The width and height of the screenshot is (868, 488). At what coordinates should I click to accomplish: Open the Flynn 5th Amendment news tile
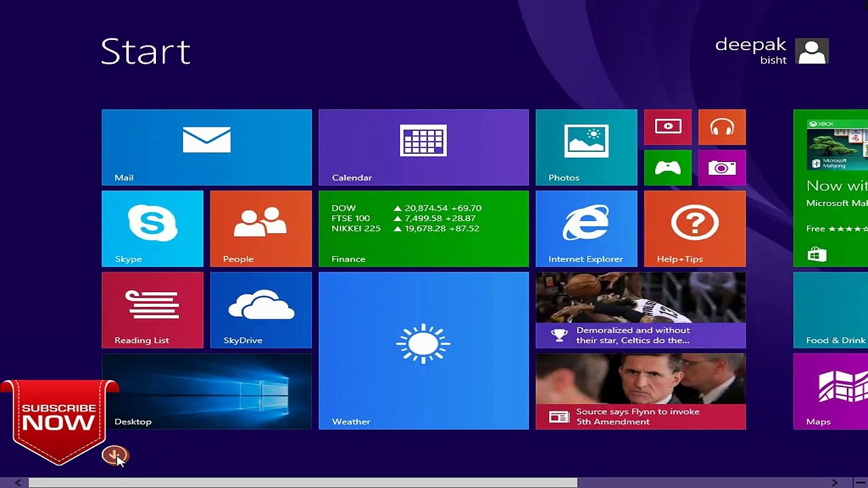(641, 391)
